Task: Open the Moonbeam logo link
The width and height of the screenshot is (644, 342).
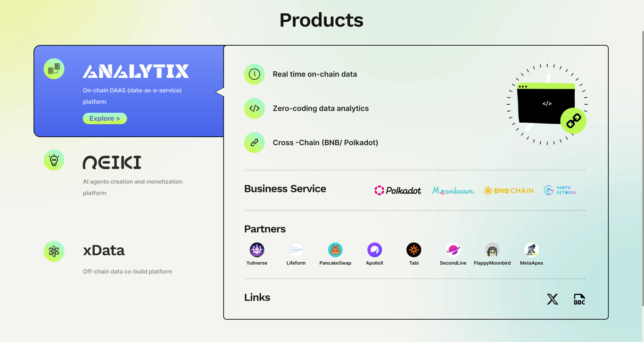Action: point(453,191)
